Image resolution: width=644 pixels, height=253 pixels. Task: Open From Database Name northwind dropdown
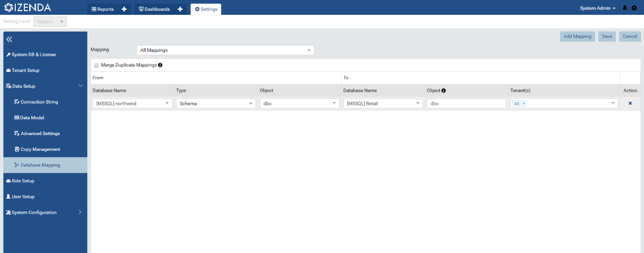(x=132, y=104)
